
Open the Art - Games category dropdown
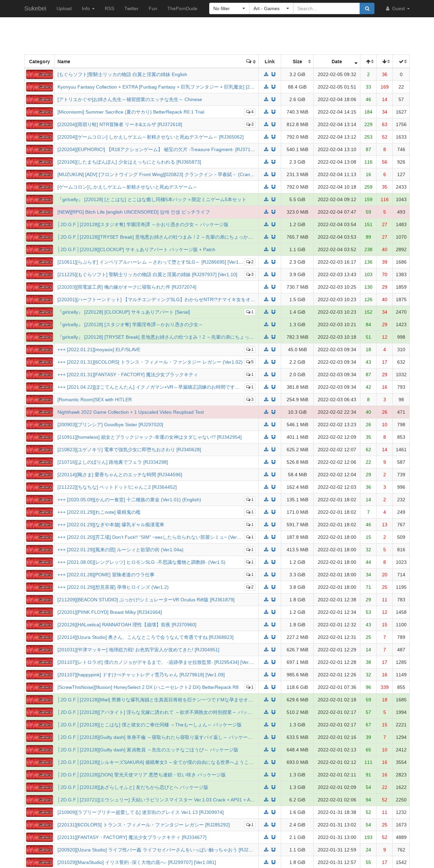[x=271, y=8]
